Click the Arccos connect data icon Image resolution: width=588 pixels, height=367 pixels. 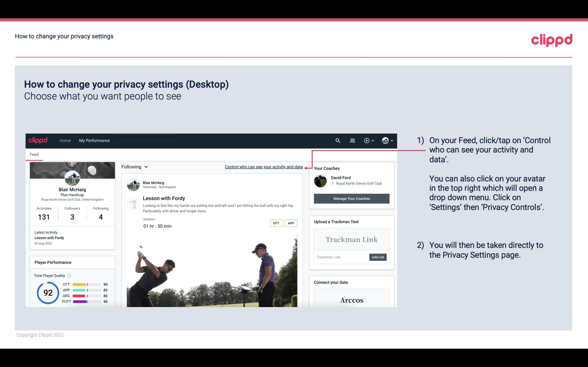(x=351, y=300)
